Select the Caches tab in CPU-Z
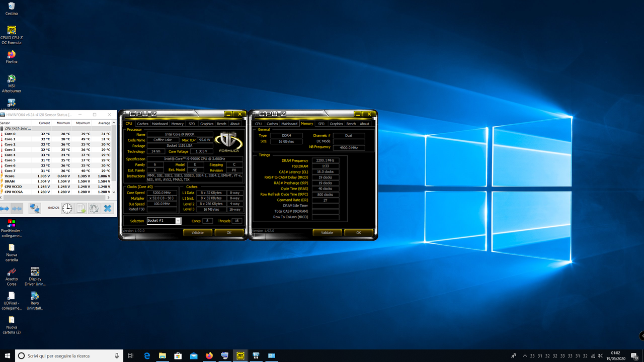 (x=142, y=124)
